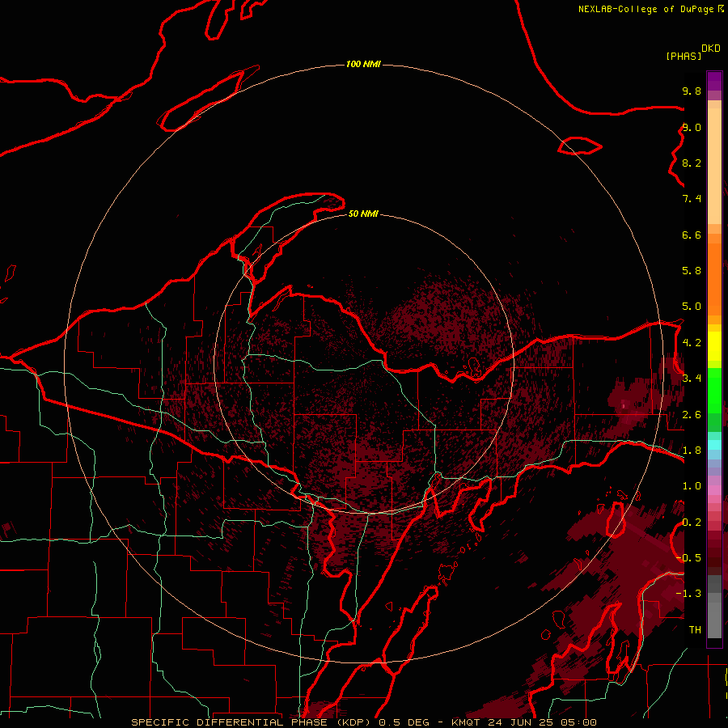This screenshot has height=728, width=728.
Task: Click the 5.0 value on the color scale
Action: 692,307
